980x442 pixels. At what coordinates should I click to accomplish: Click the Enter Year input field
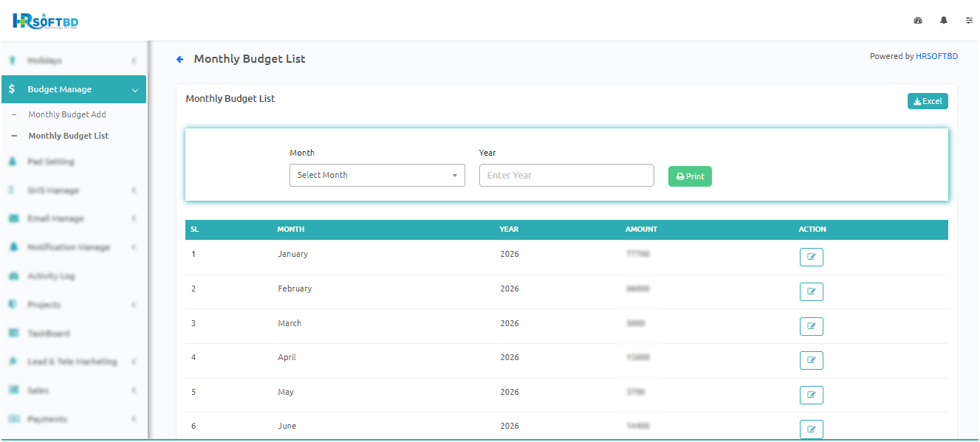[566, 176]
